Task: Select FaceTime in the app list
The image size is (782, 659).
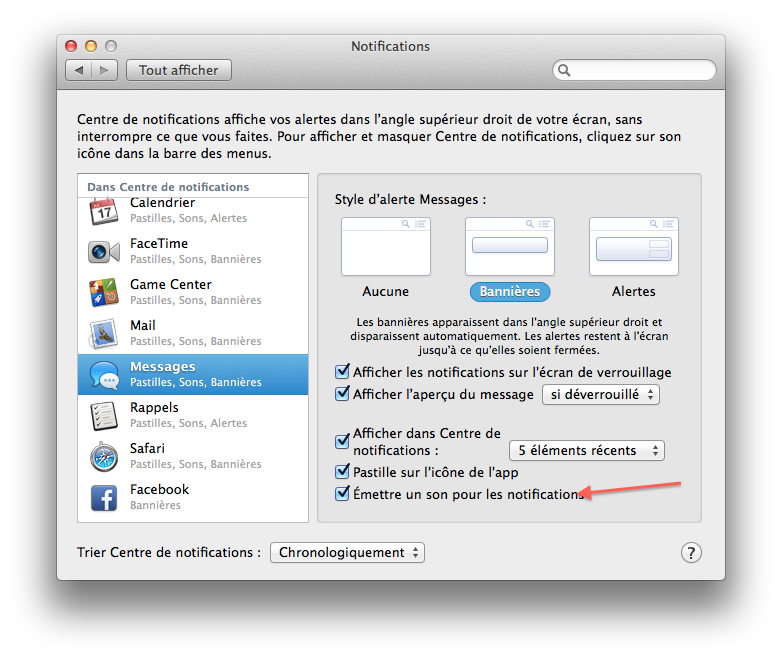Action: point(193,252)
